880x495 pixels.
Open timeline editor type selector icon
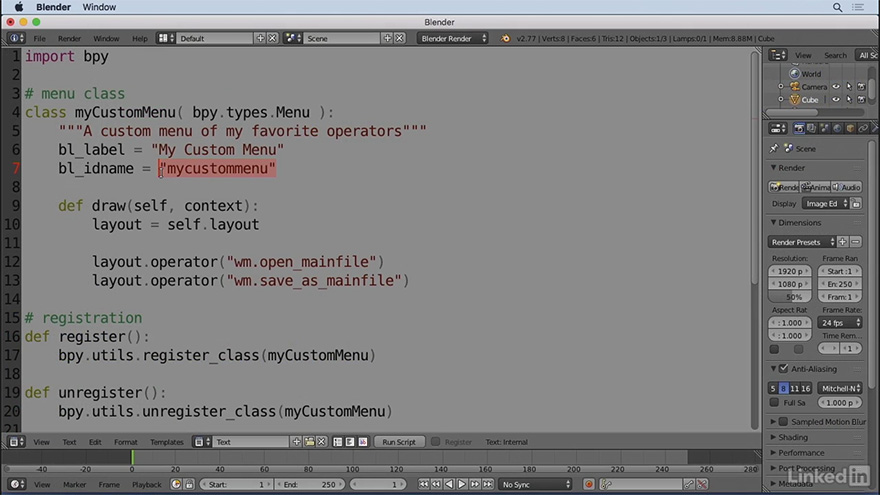[16, 484]
